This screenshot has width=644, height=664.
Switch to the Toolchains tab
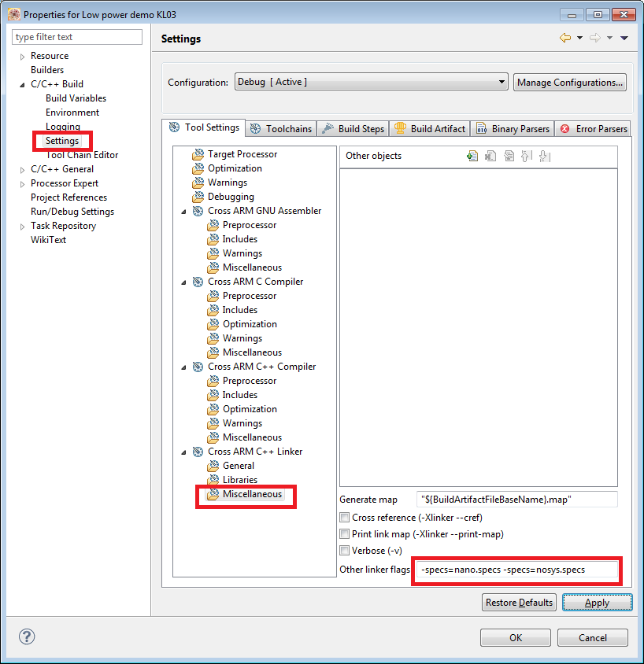pyautogui.click(x=280, y=127)
